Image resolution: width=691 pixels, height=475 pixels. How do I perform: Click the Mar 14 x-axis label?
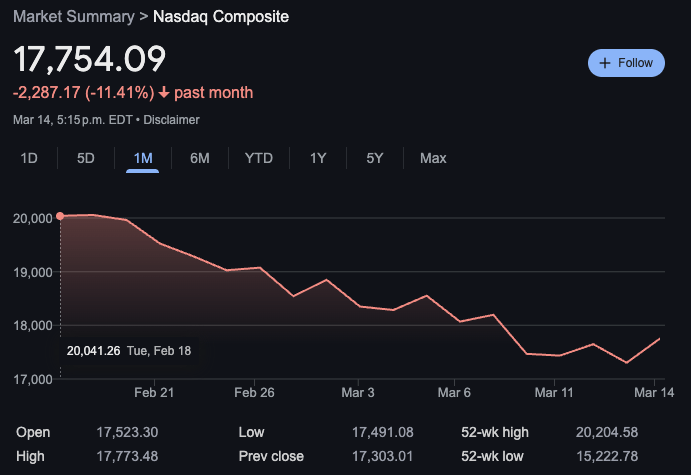point(654,393)
